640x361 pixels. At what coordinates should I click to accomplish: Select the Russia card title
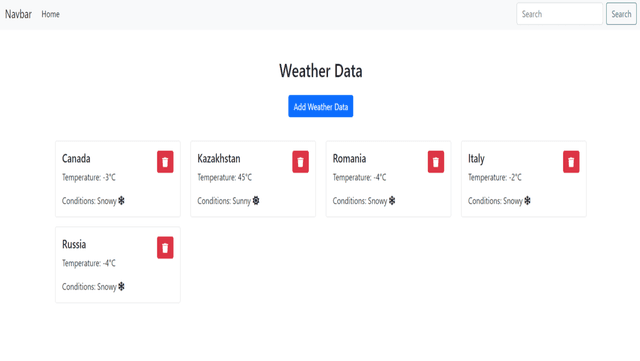tap(74, 244)
